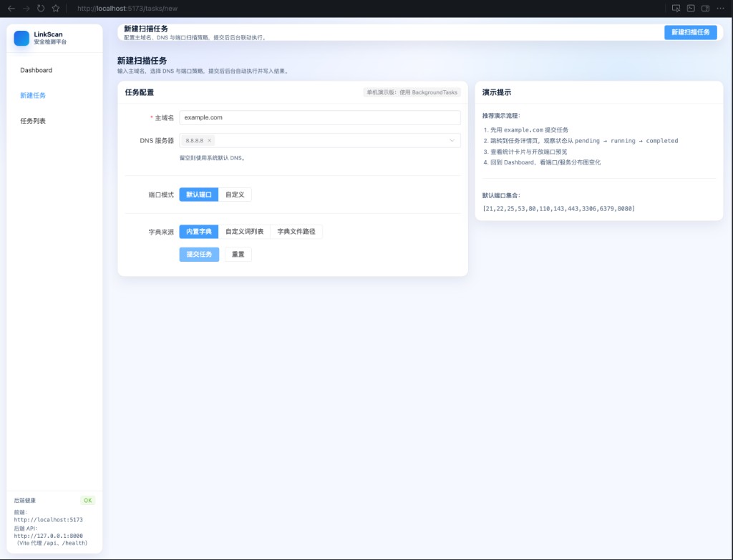This screenshot has width=733, height=560.
Task: Click the 任务配置 card heading
Action: click(140, 92)
